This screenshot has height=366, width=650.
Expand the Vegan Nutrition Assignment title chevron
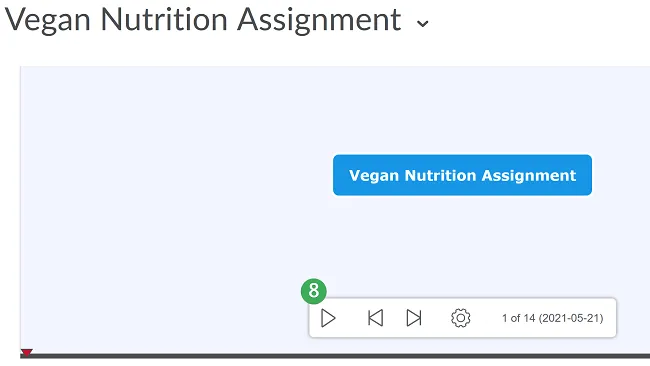422,24
